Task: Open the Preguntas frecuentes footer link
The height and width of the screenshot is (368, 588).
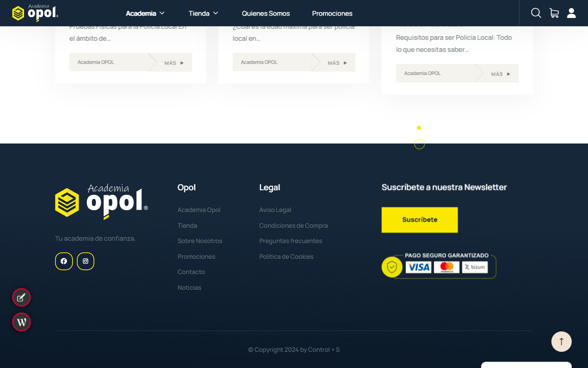Action: [x=290, y=241]
